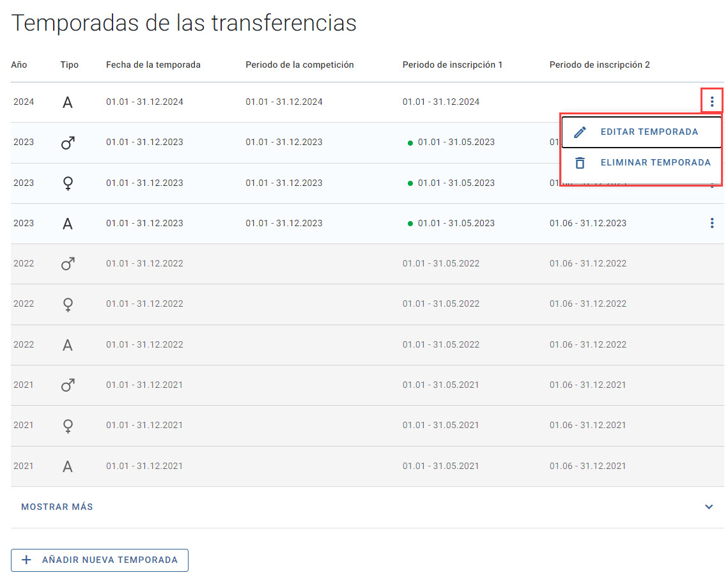Click the Tipo column header
728x584 pixels.
click(69, 65)
